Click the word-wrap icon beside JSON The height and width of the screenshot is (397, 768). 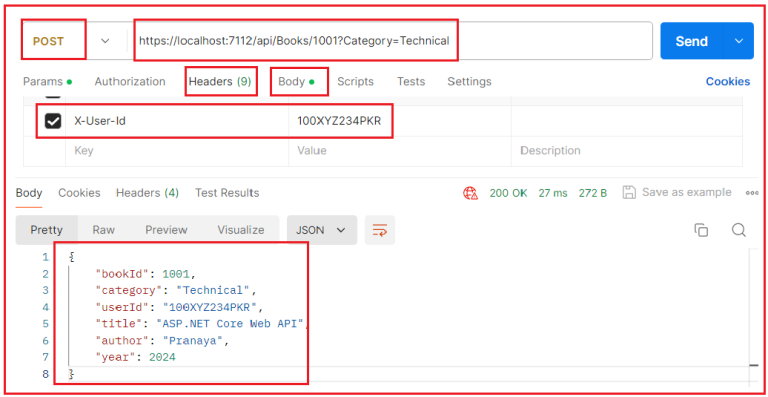coord(380,230)
